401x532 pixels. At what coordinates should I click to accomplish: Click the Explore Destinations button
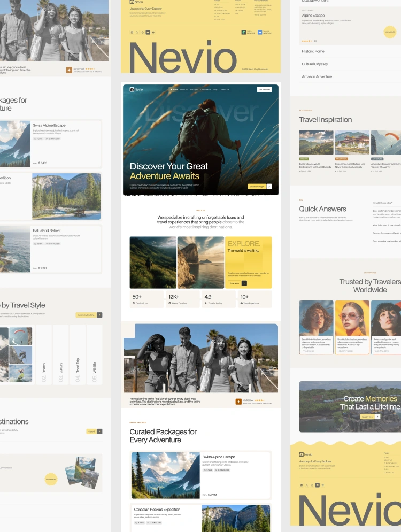pyautogui.click(x=86, y=315)
